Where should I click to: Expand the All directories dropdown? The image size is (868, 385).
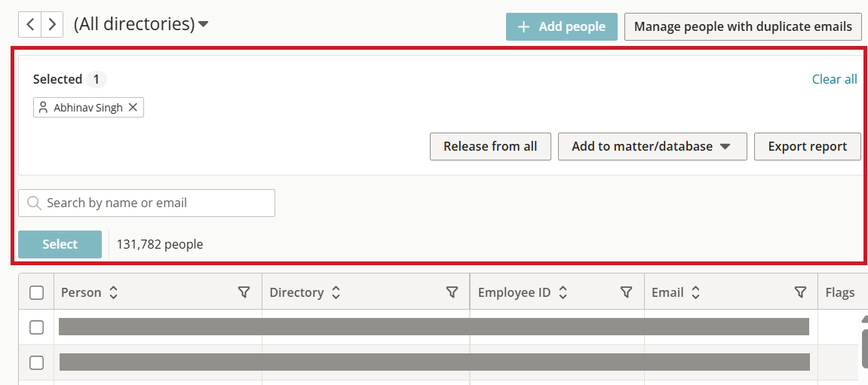141,24
